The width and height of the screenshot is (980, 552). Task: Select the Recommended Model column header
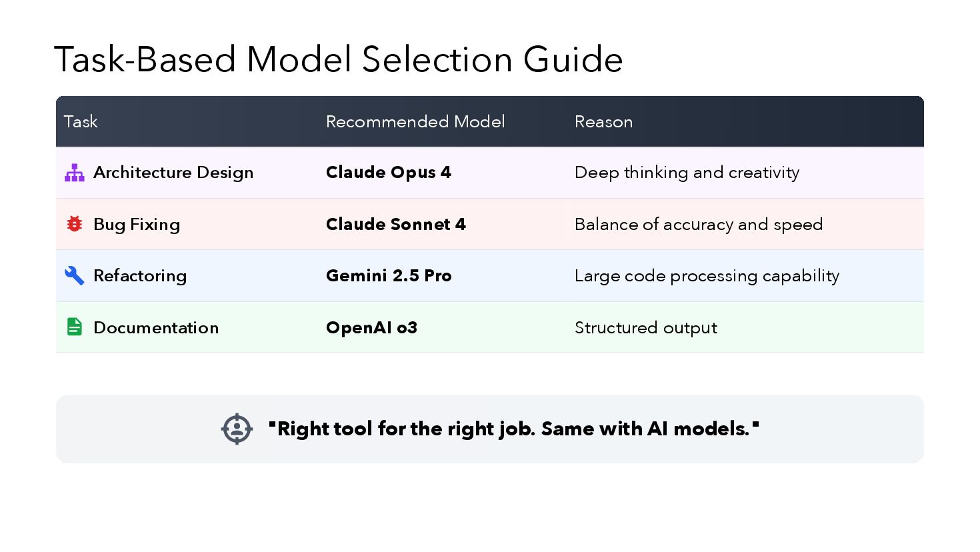pyautogui.click(x=415, y=121)
